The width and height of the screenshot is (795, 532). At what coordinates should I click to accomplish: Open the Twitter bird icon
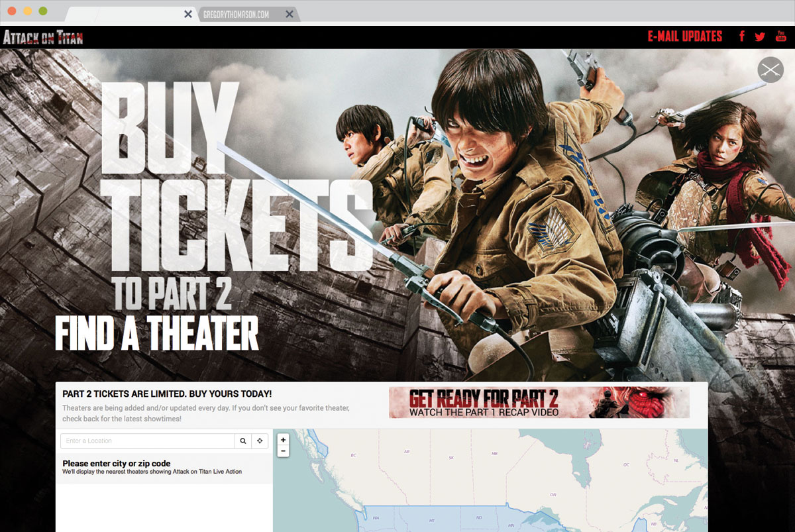(760, 36)
